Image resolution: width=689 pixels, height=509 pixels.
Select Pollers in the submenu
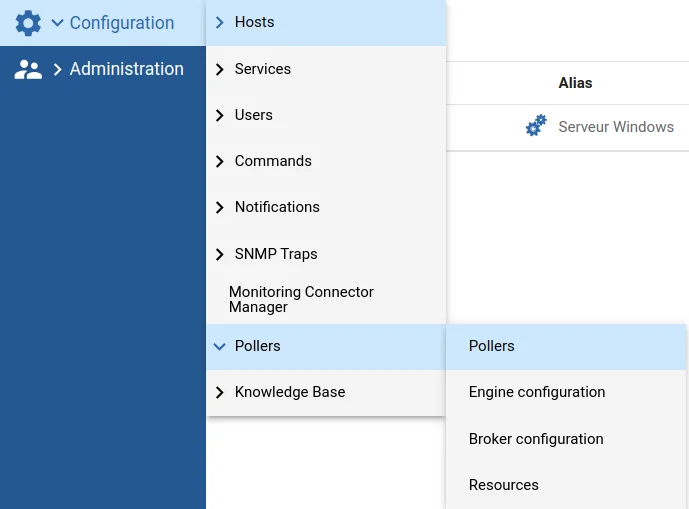(x=566, y=346)
